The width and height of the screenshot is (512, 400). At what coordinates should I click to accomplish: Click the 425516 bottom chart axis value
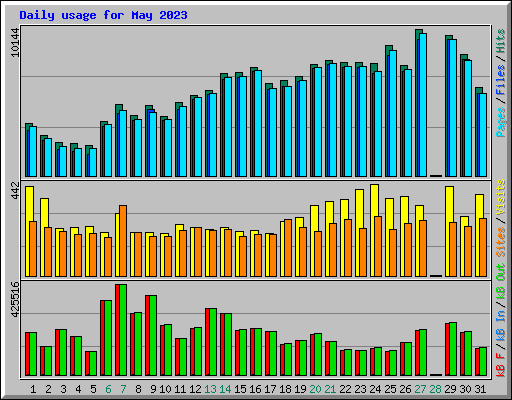pyautogui.click(x=15, y=299)
